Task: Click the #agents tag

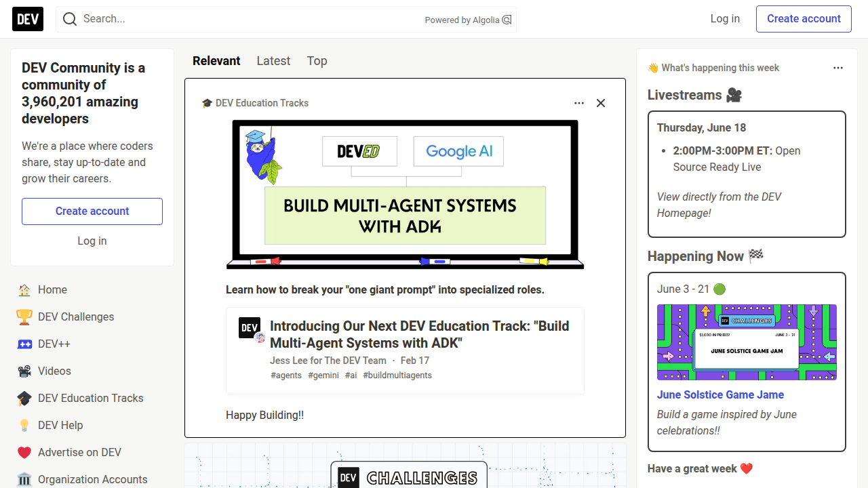Action: 286,375
